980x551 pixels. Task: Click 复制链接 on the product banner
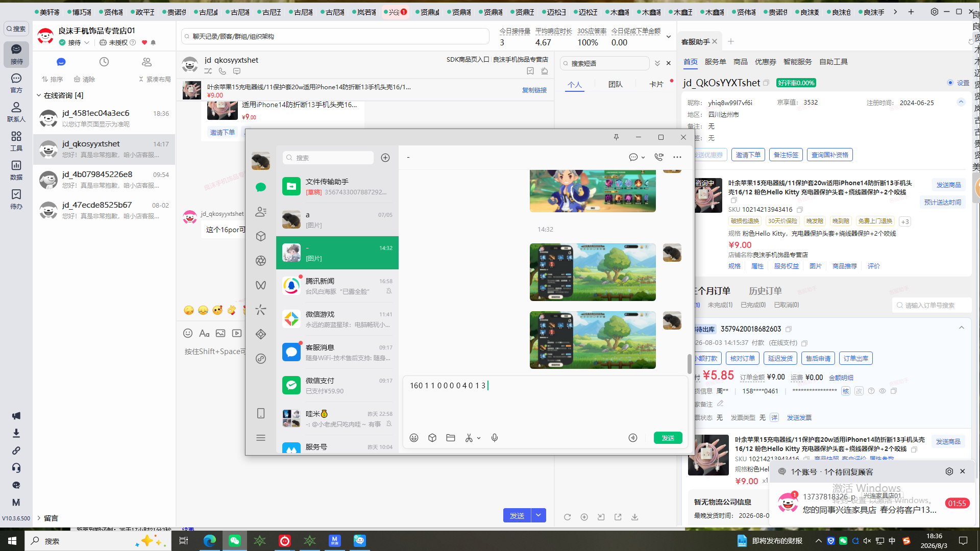(x=534, y=90)
